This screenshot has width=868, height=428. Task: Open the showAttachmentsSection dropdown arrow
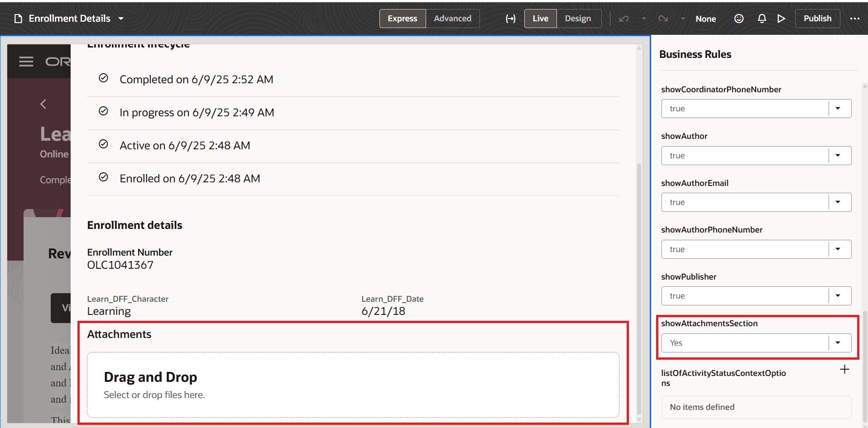pyautogui.click(x=838, y=343)
